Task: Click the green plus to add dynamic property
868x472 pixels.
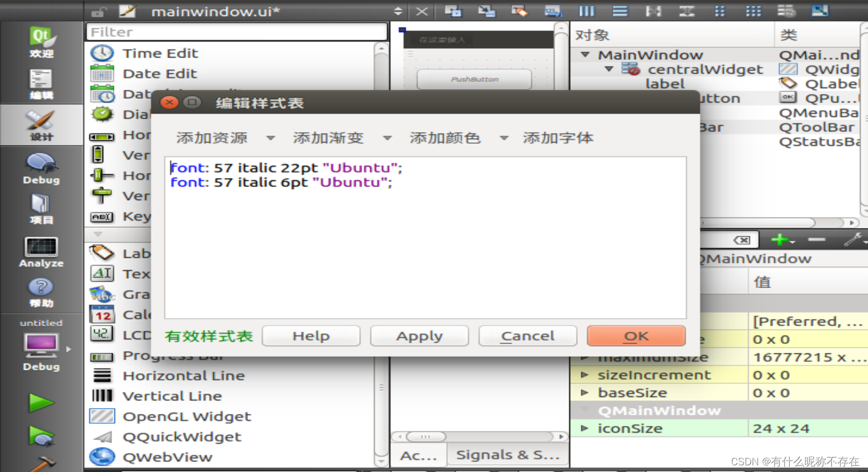Action: 779,239
